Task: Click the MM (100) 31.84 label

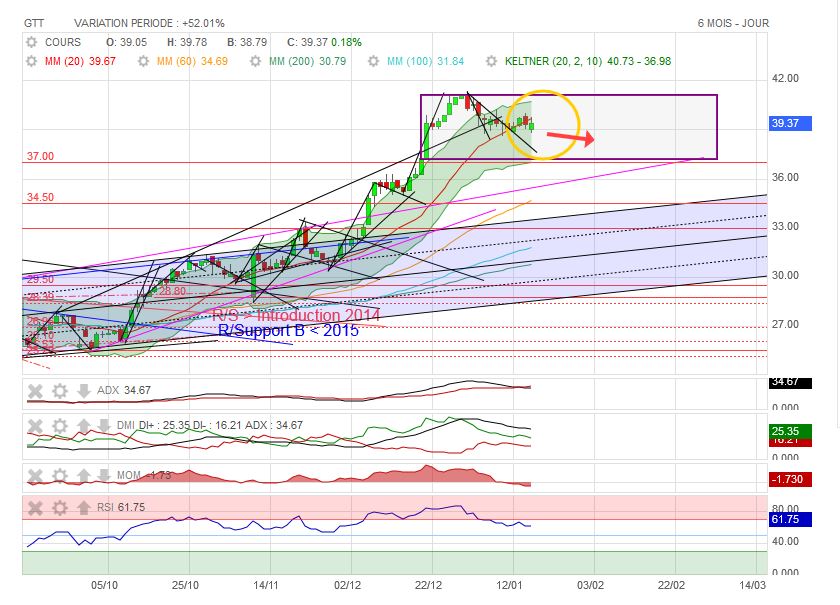Action: (425, 61)
